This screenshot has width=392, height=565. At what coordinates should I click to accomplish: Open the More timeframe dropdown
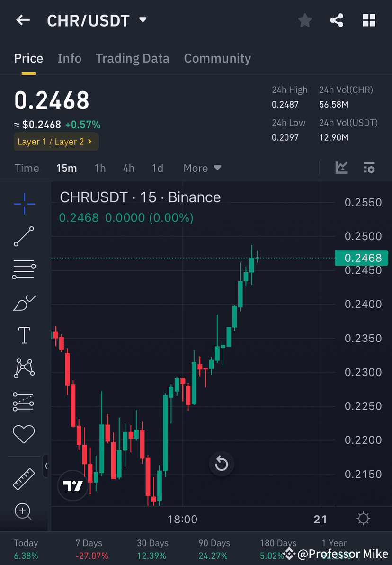[202, 168]
